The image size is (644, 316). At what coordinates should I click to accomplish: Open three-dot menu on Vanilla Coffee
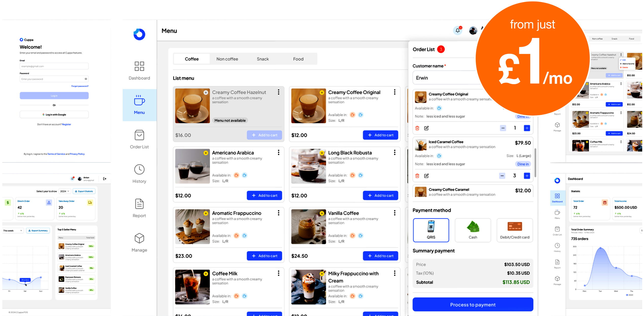pos(395,213)
